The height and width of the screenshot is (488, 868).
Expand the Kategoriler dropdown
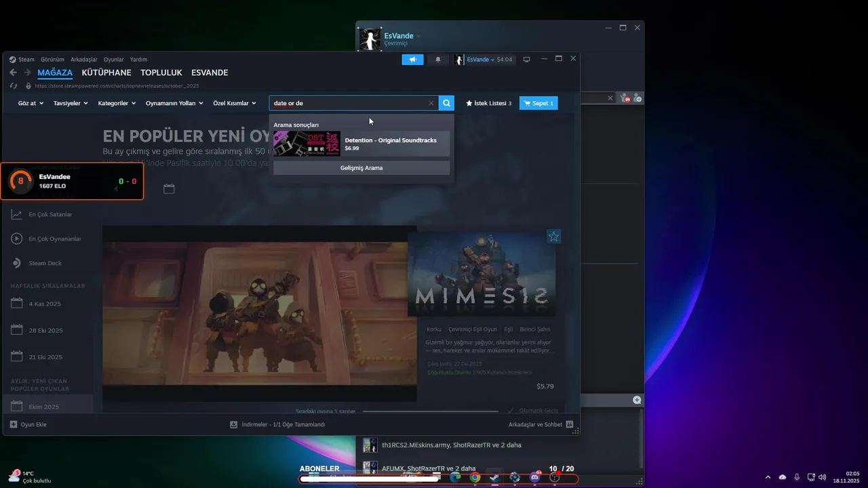pos(117,103)
